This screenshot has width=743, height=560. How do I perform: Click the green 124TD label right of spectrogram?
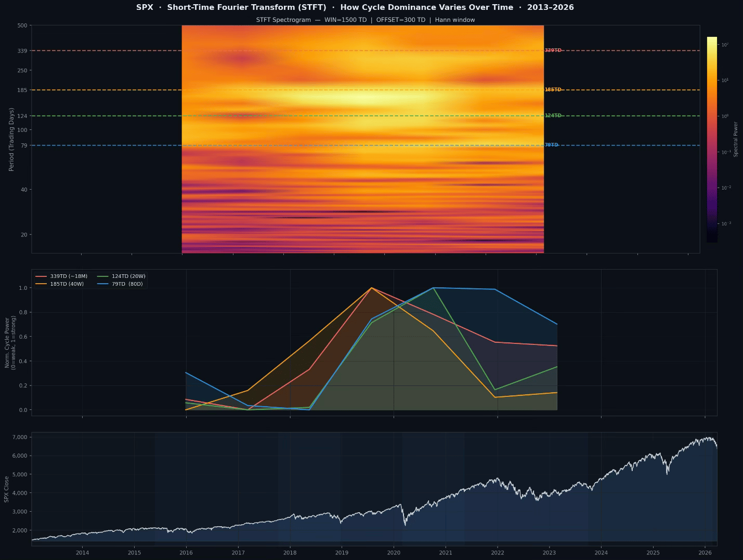point(553,116)
